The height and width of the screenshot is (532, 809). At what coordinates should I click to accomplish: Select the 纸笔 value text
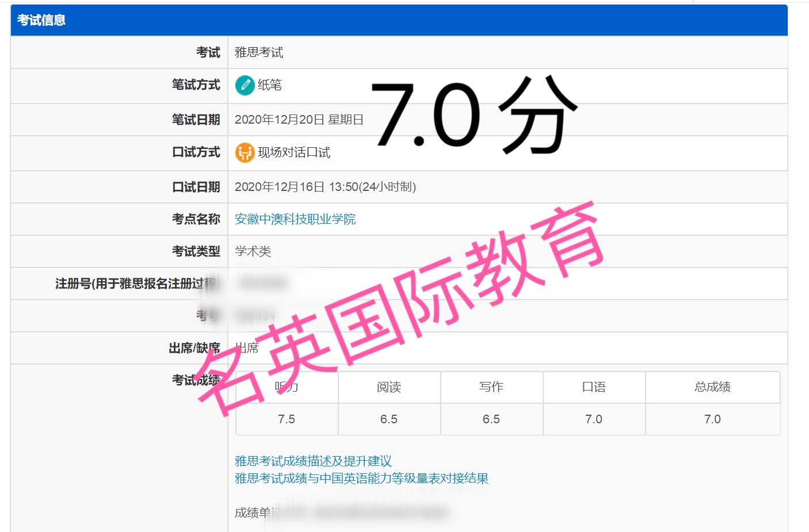[x=270, y=85]
